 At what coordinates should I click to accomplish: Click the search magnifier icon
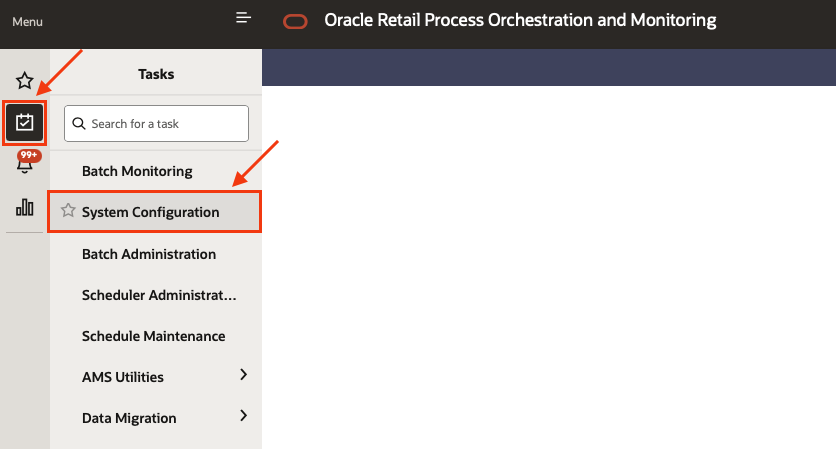point(79,124)
